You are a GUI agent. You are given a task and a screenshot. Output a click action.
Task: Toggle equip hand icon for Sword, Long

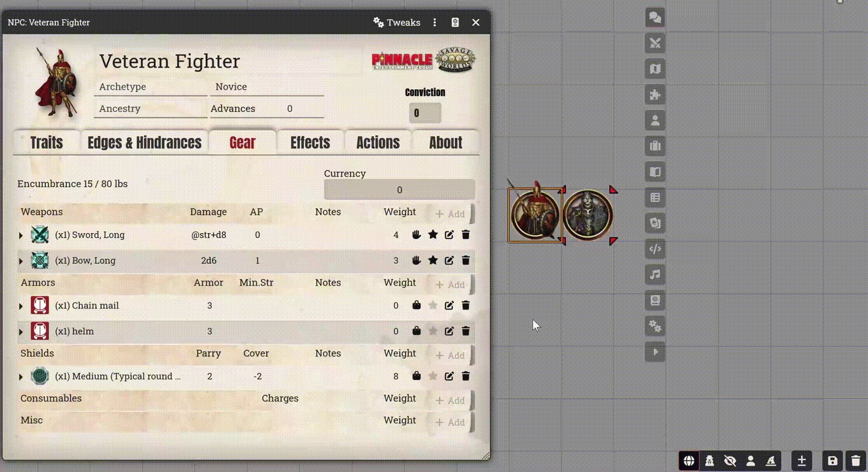click(416, 235)
